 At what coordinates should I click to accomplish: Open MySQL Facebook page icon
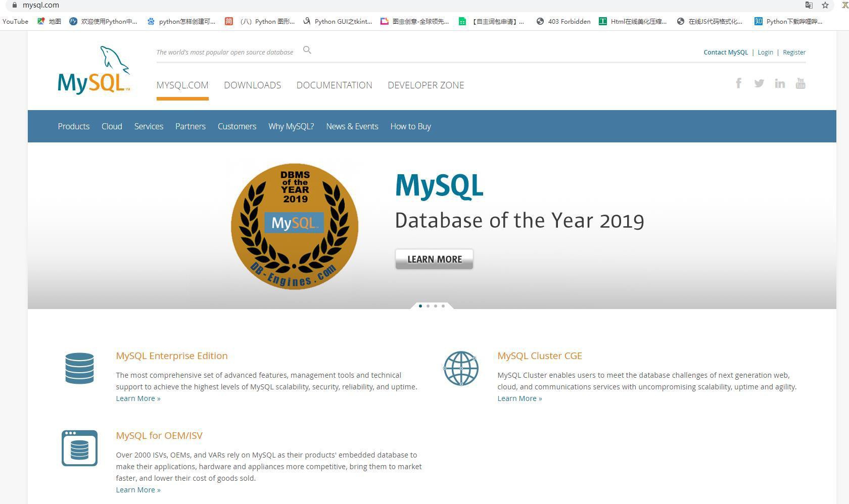738,83
